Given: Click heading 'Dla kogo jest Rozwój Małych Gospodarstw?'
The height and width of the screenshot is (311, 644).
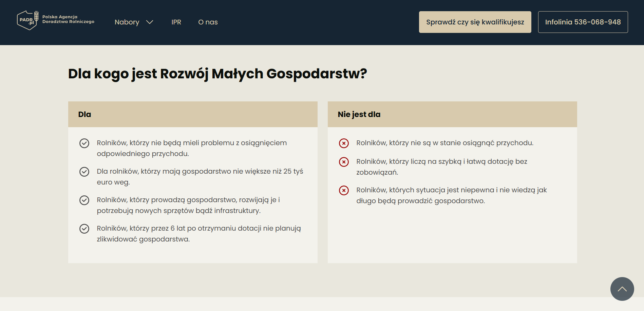Looking at the screenshot, I should [x=217, y=74].
